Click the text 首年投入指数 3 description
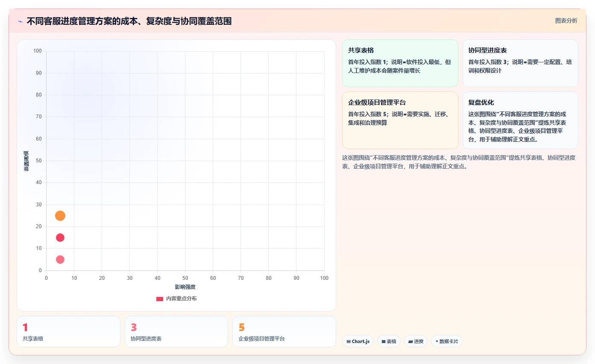Image resolution: width=595 pixels, height=364 pixels. tap(520, 66)
